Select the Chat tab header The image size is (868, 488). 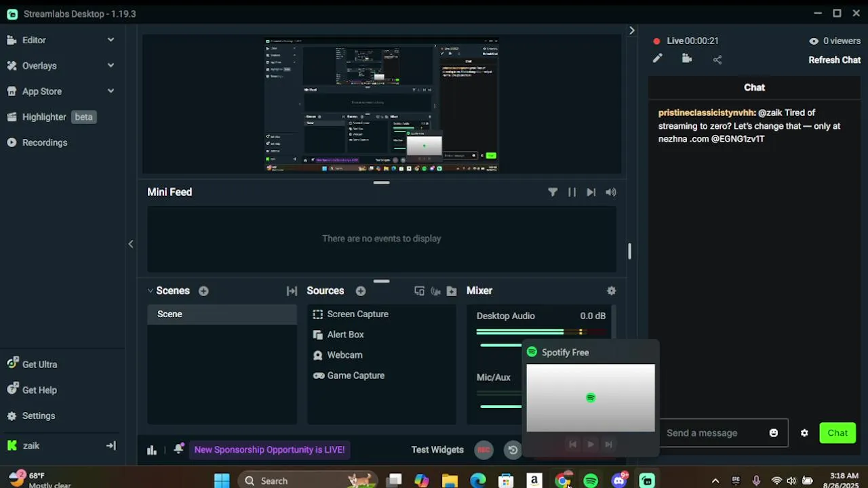754,87
